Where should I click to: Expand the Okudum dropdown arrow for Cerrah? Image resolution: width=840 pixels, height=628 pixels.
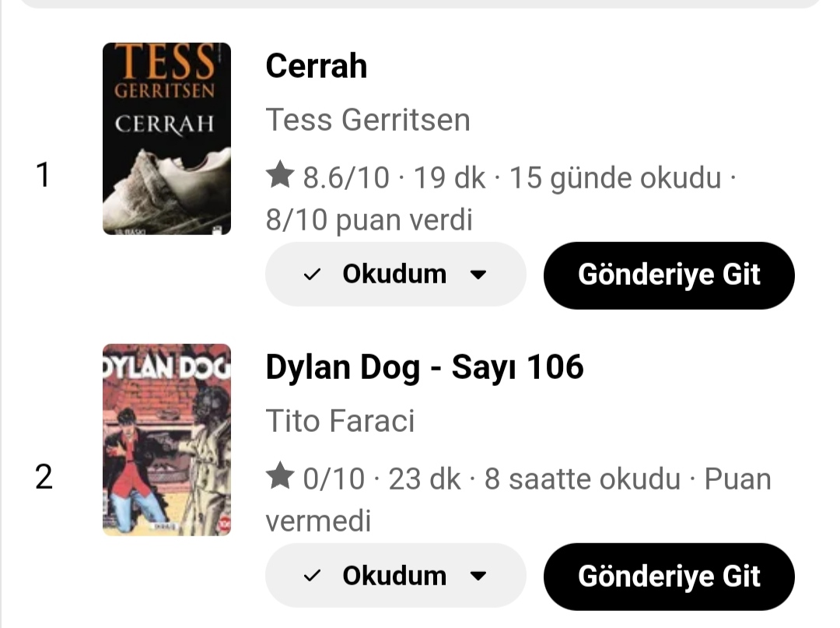coord(479,275)
